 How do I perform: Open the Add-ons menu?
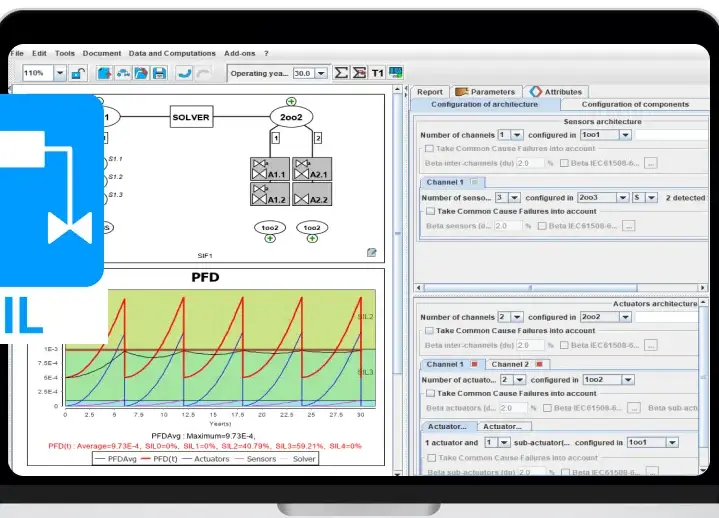[x=239, y=53]
